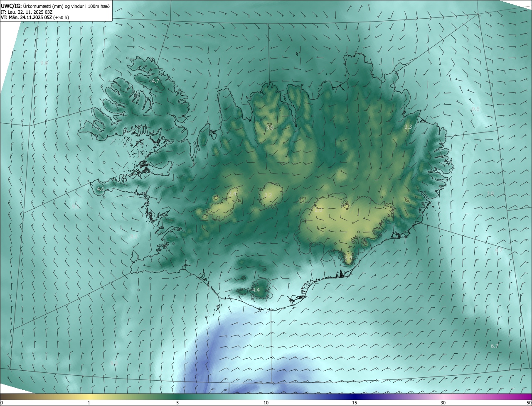Screen dimensions: 532x406
Task: Click the 3.3 value in the east
Action: [408, 127]
